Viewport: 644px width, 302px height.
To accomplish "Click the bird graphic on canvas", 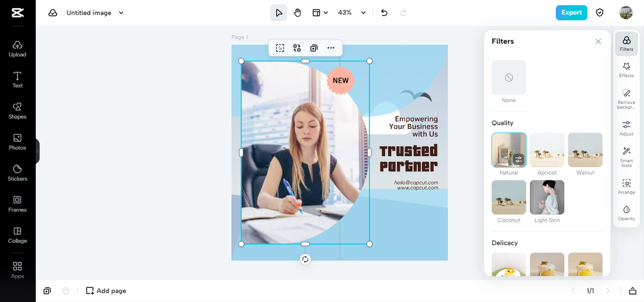I will pos(416,95).
